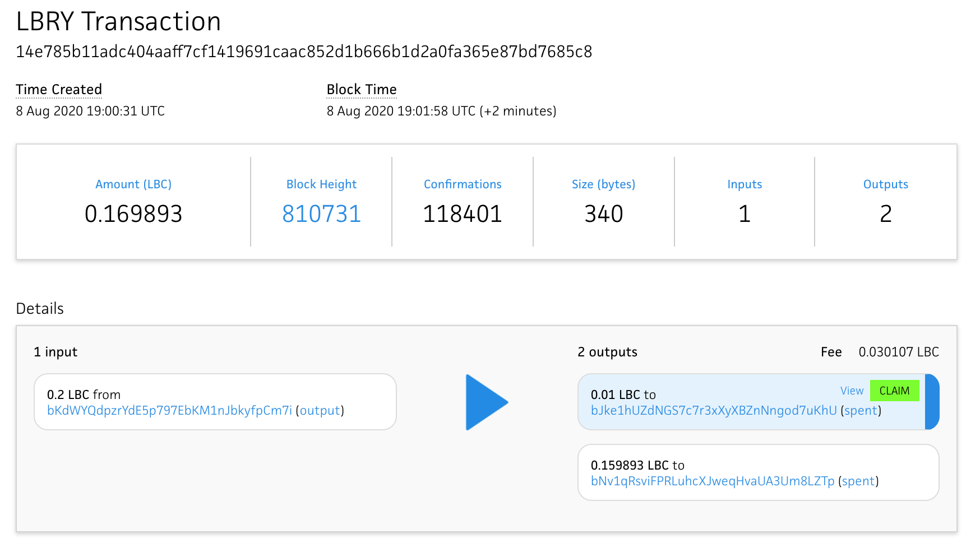The width and height of the screenshot is (980, 557).
Task: Click the time created value 8 Aug 2020 19:00:31 UTC
Action: pyautogui.click(x=90, y=111)
